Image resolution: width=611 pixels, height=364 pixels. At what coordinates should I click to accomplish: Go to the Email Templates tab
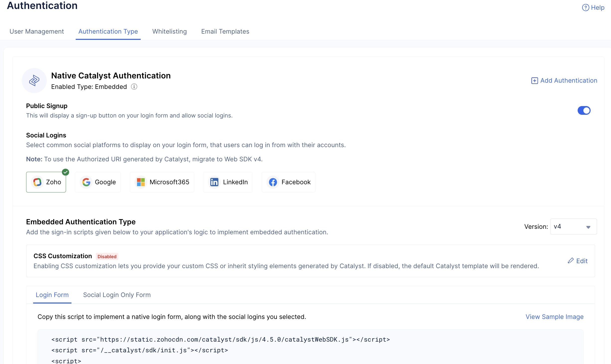pyautogui.click(x=225, y=31)
